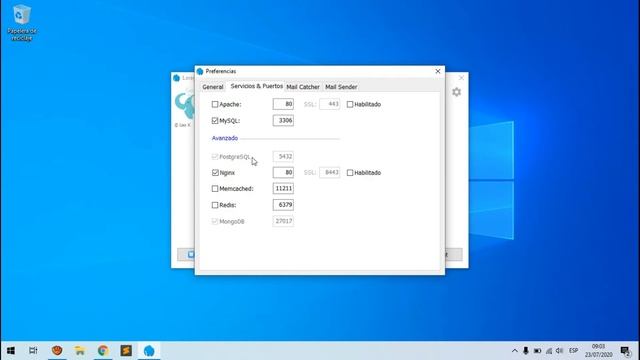This screenshot has height=360, width=640.
Task: Click the gear settings icon in Laragon window
Action: coord(456,92)
